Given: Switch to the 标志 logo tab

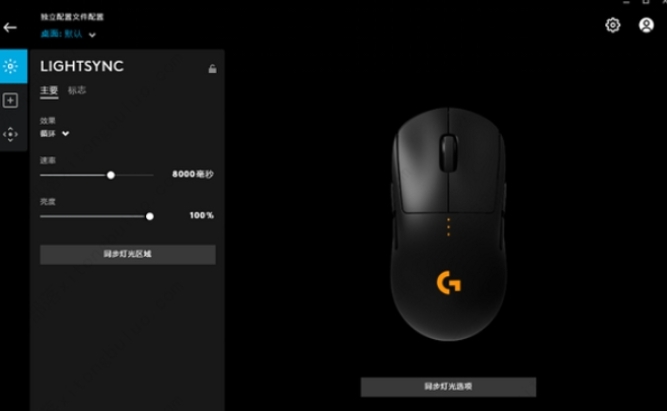Looking at the screenshot, I should tap(77, 90).
